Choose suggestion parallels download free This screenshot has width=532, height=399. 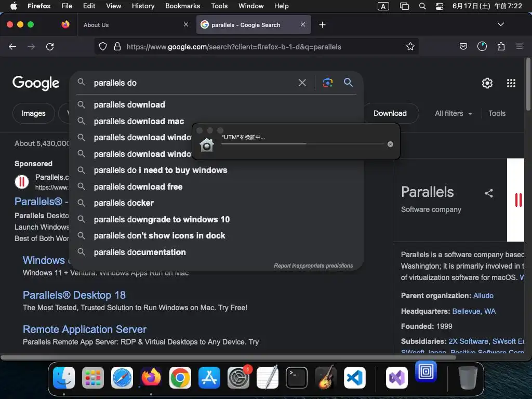(216, 187)
